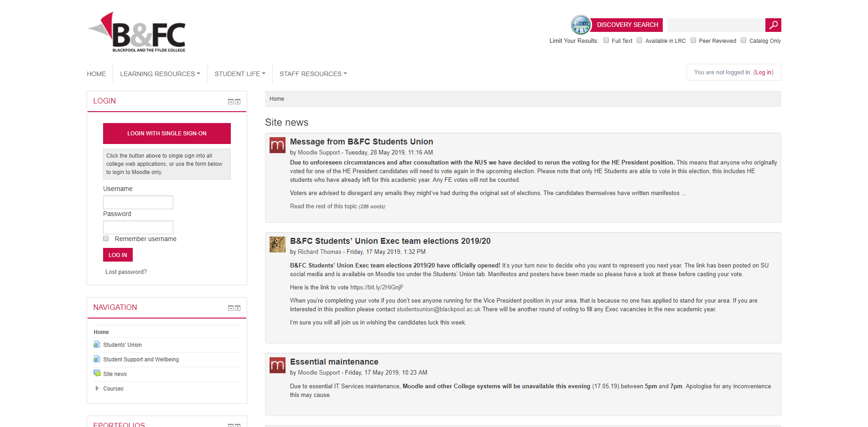Click Moodle Support avatar on Students Union message
Image resolution: width=868 pixels, height=427 pixels.
click(277, 145)
